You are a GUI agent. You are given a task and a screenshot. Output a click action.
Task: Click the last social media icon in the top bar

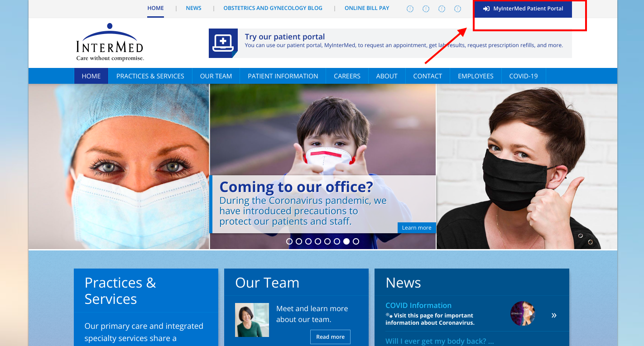coord(457,8)
